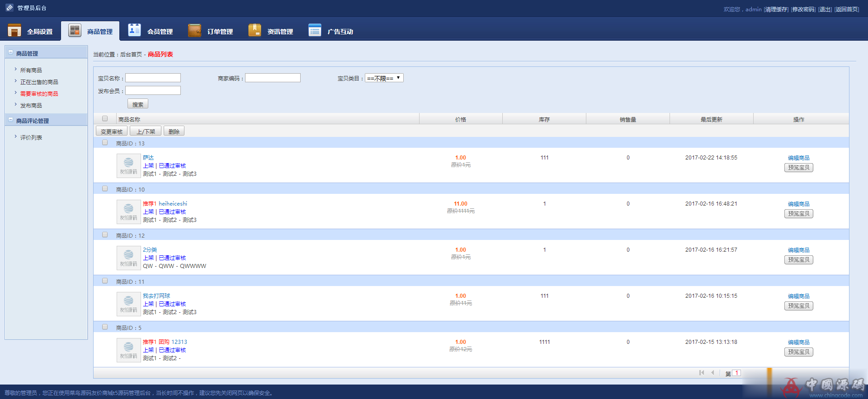This screenshot has width=868, height=399.
Task: Click the 订单管理 wallet icon
Action: click(x=194, y=31)
